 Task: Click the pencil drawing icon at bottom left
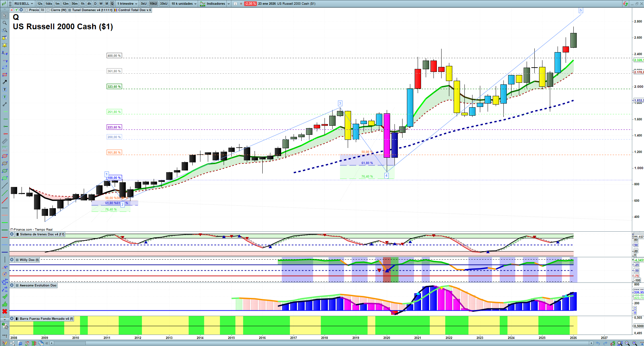click(x=5, y=343)
